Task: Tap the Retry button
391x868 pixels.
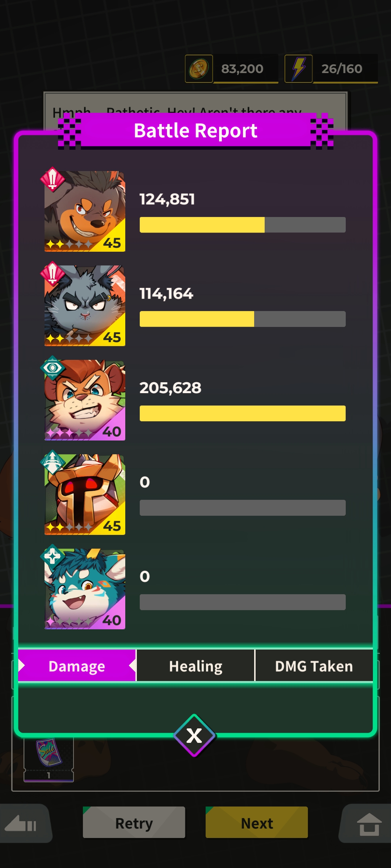Action: click(x=134, y=822)
